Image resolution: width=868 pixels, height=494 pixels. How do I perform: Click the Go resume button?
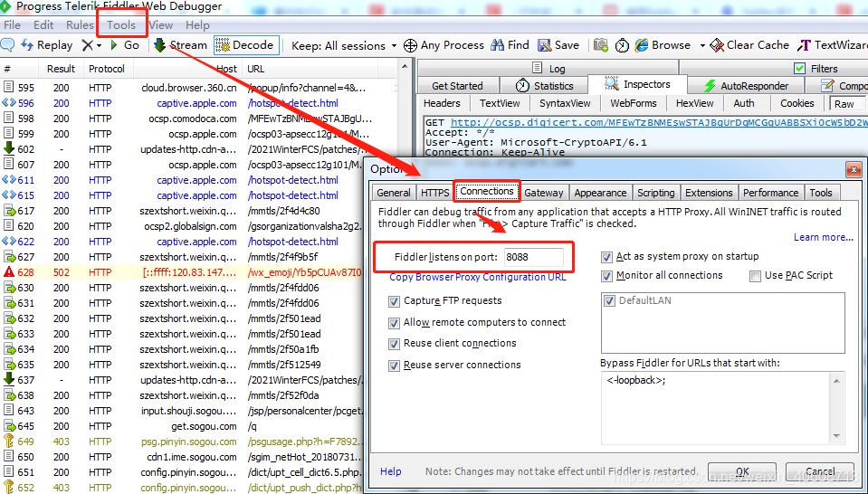(125, 45)
